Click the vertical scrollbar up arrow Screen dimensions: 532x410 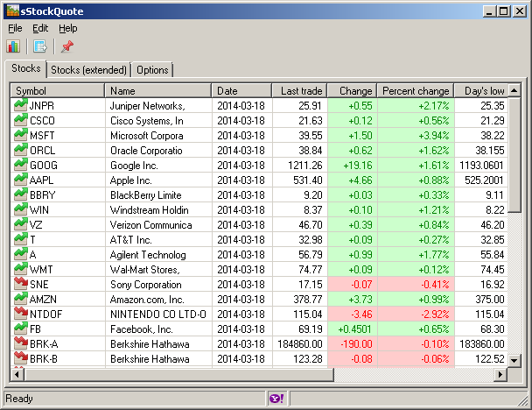tap(514, 90)
